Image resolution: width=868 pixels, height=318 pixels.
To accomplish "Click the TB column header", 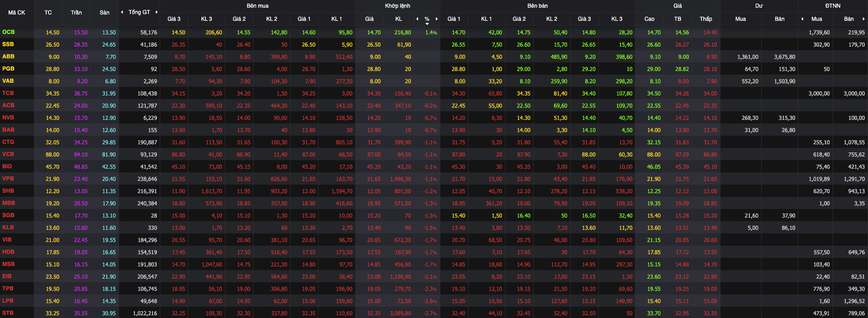I will click(677, 19).
